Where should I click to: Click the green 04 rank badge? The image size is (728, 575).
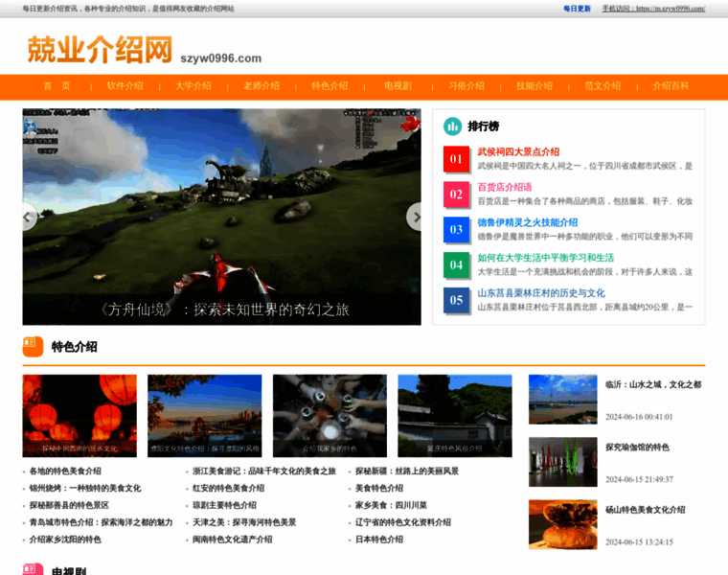click(x=456, y=264)
